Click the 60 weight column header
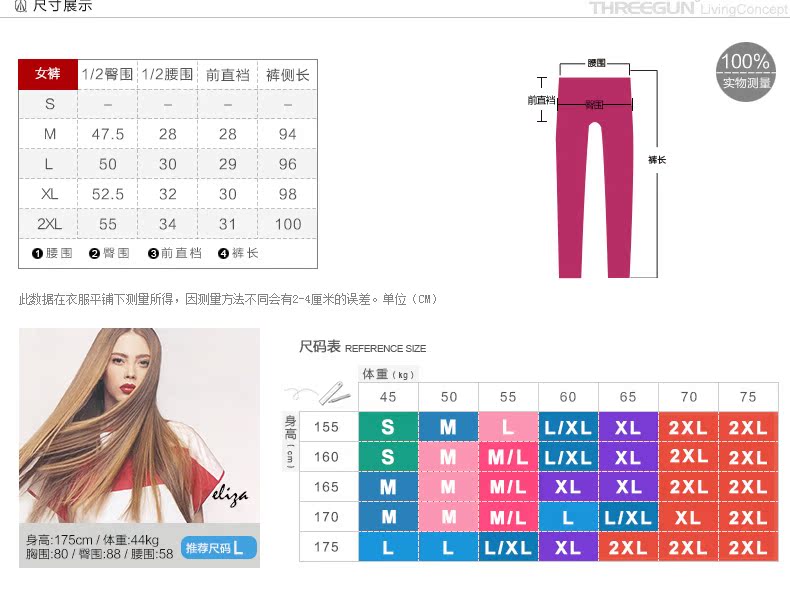 [568, 397]
